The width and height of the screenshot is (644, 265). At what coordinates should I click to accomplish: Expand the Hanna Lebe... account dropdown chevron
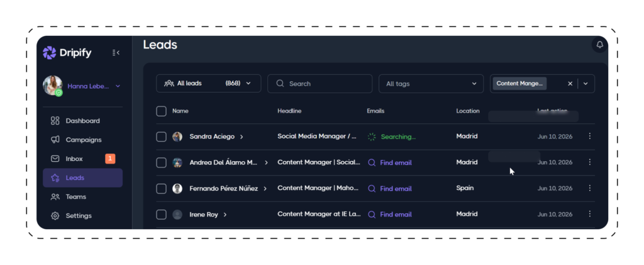pyautogui.click(x=118, y=86)
